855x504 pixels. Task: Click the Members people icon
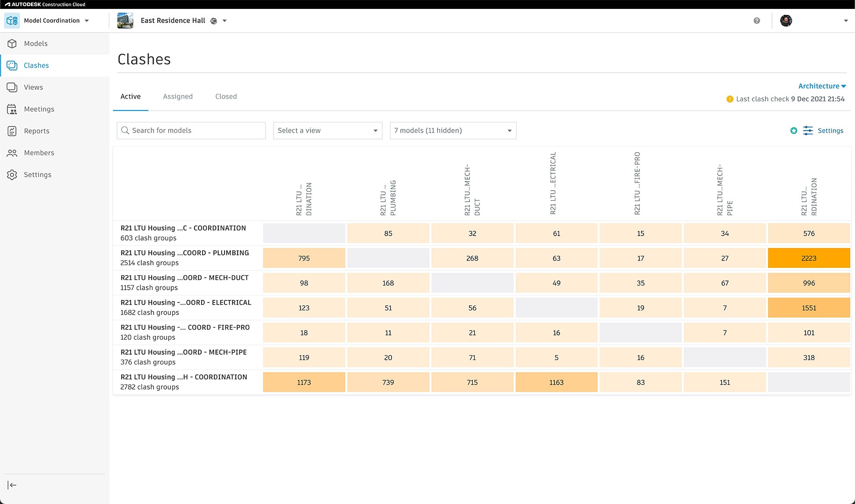point(12,153)
